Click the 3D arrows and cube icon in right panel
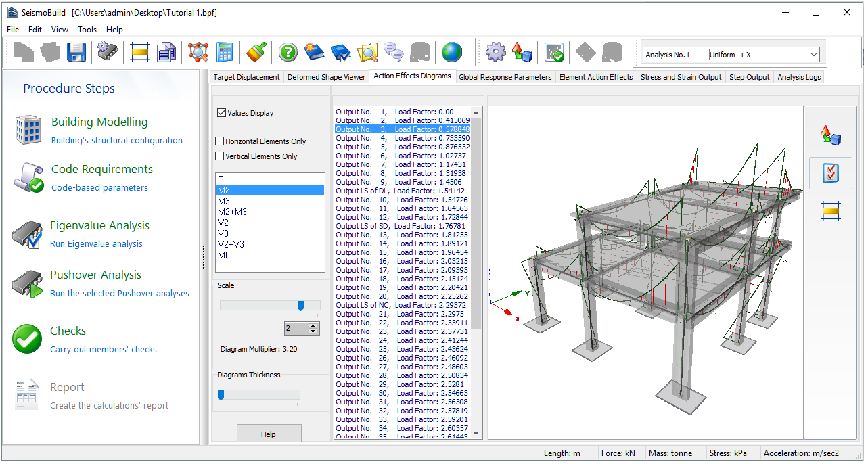This screenshot has width=868, height=464. 830,135
